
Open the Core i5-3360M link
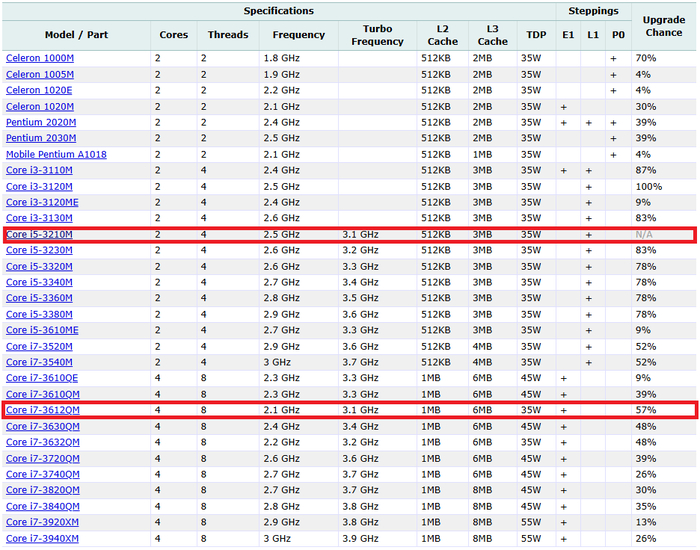coord(39,298)
